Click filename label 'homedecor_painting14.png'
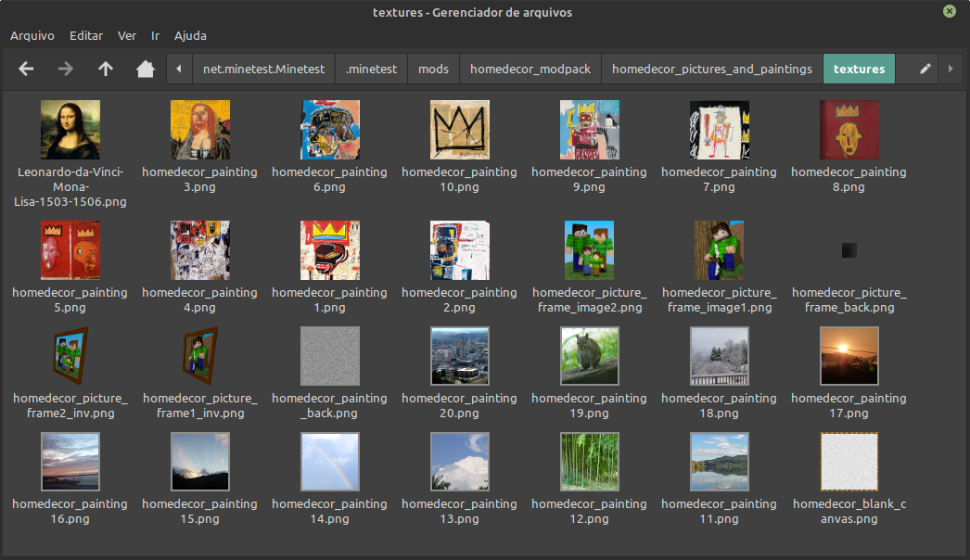The width and height of the screenshot is (970, 560). coord(330,511)
